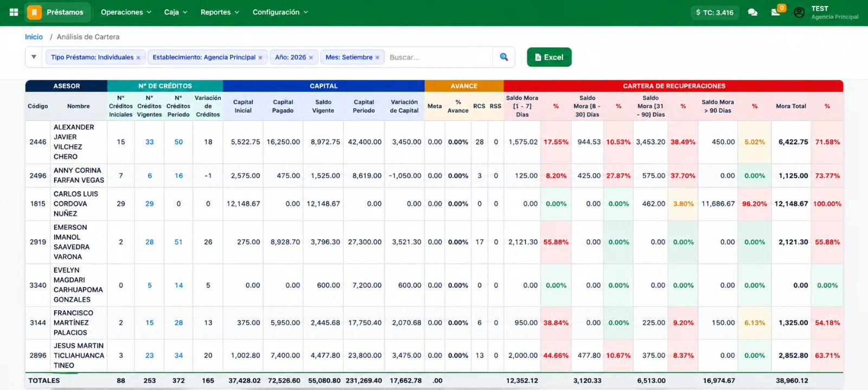The image size is (868, 390).
Task: Click the TC: 3.416 exchange rate button
Action: click(x=715, y=12)
